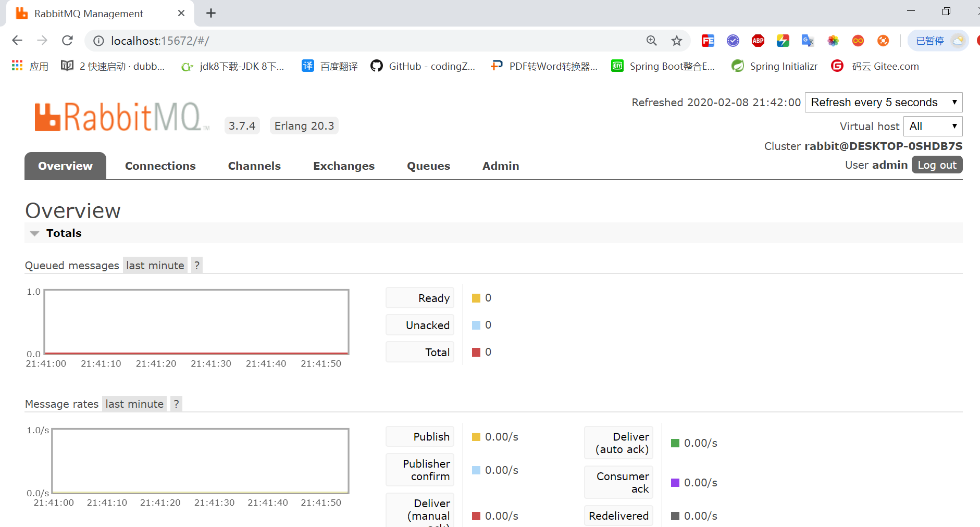980x527 pixels.
Task: Go forward in browser history
Action: tap(42, 41)
